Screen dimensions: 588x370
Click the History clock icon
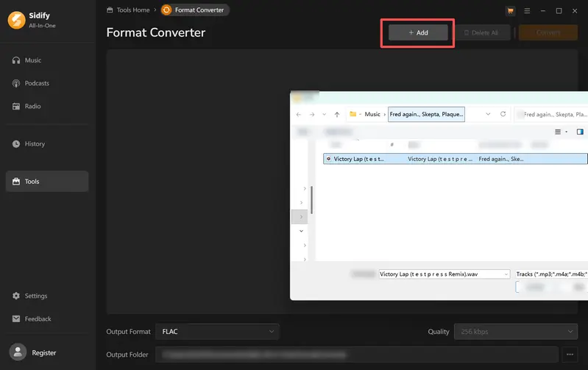[16, 144]
